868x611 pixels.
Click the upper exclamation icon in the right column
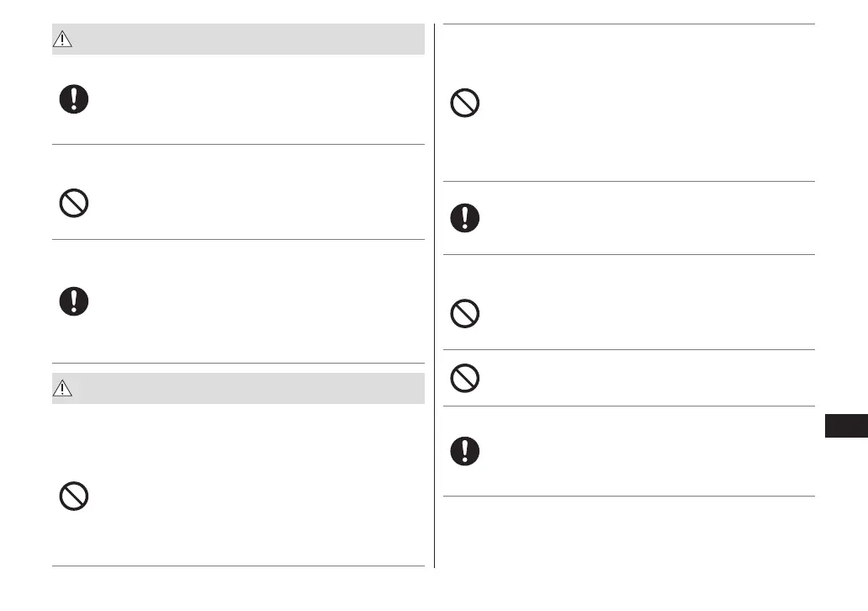click(465, 218)
